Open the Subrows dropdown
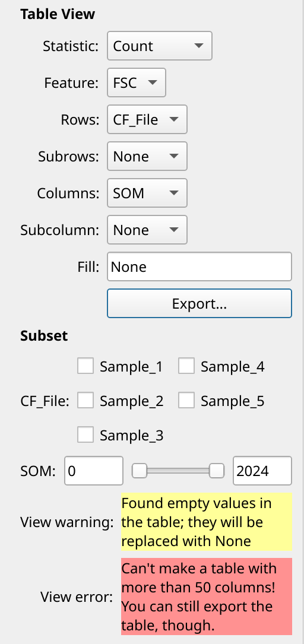Screen dimensions: 304x644 coord(147,156)
